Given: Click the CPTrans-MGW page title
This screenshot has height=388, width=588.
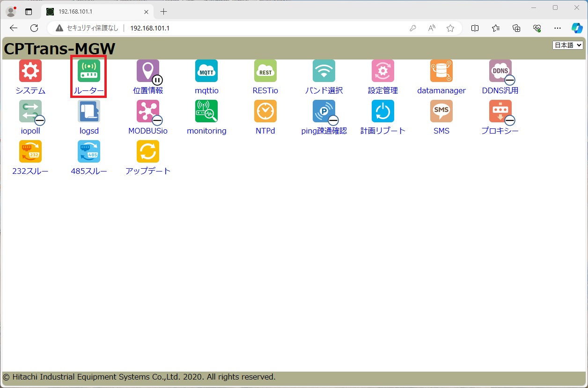Looking at the screenshot, I should pyautogui.click(x=59, y=49).
